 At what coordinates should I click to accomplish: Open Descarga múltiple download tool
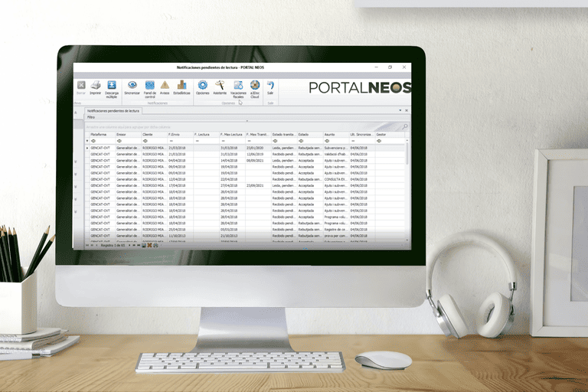(x=111, y=90)
